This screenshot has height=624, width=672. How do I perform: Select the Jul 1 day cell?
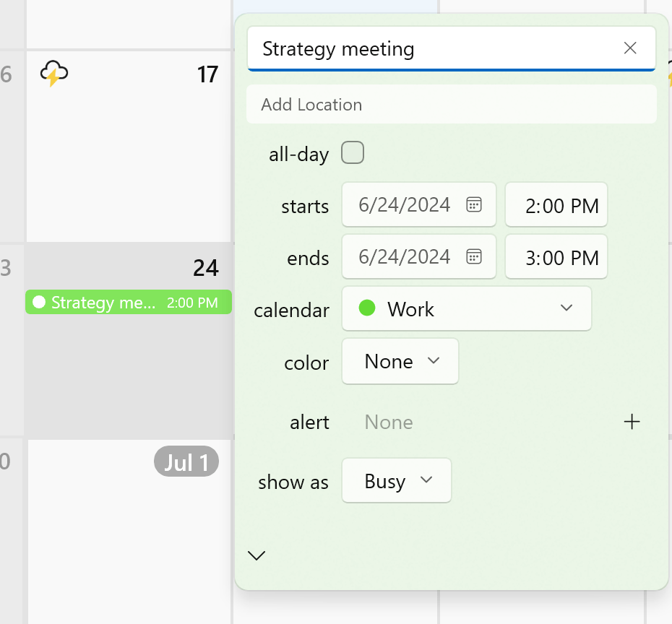pos(130,534)
